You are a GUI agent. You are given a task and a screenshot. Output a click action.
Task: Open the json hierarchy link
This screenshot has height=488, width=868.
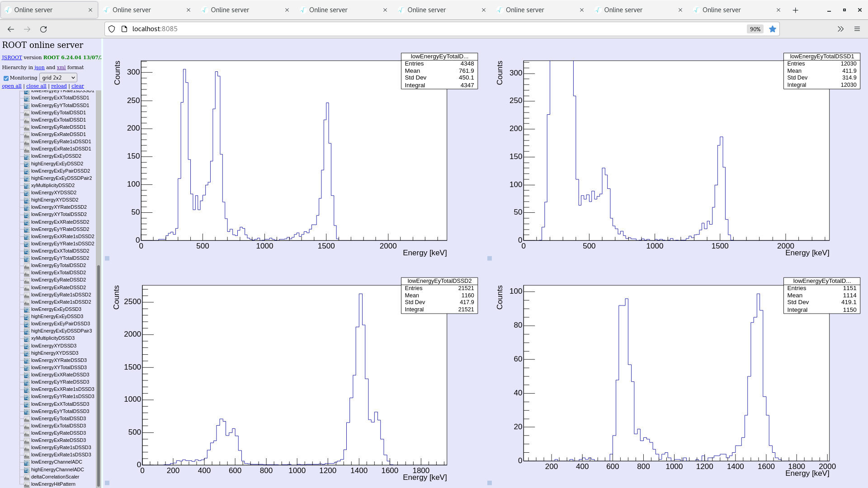[x=39, y=67]
